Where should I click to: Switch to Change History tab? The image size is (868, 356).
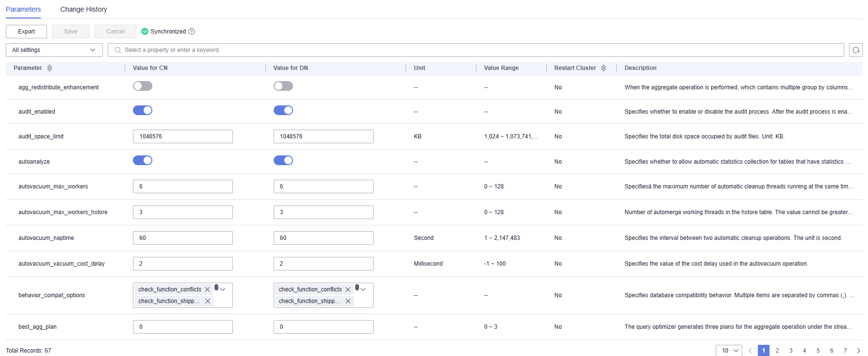coord(83,9)
